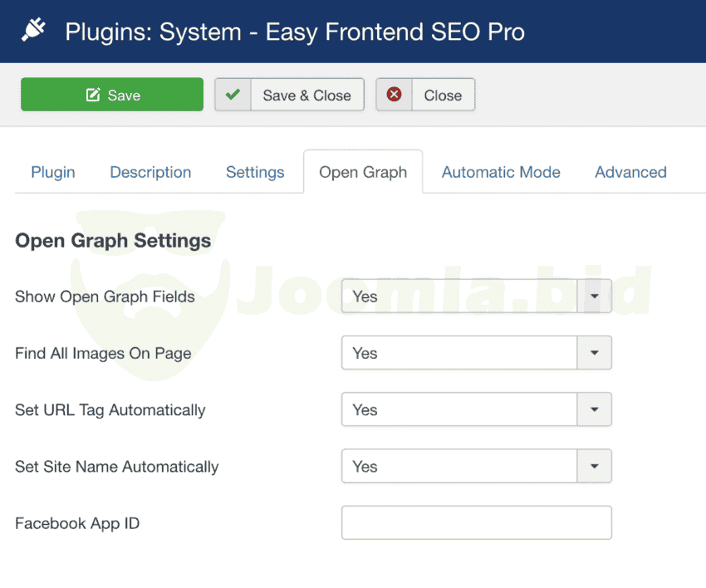Click the Set Site Name Automatically label
Screen dimensions: 706x588
(116, 467)
